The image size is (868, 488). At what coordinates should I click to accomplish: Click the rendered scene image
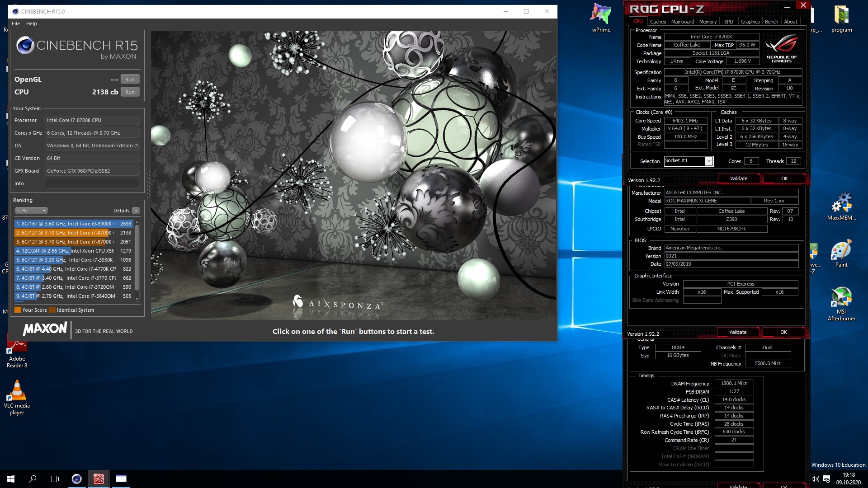pos(354,175)
